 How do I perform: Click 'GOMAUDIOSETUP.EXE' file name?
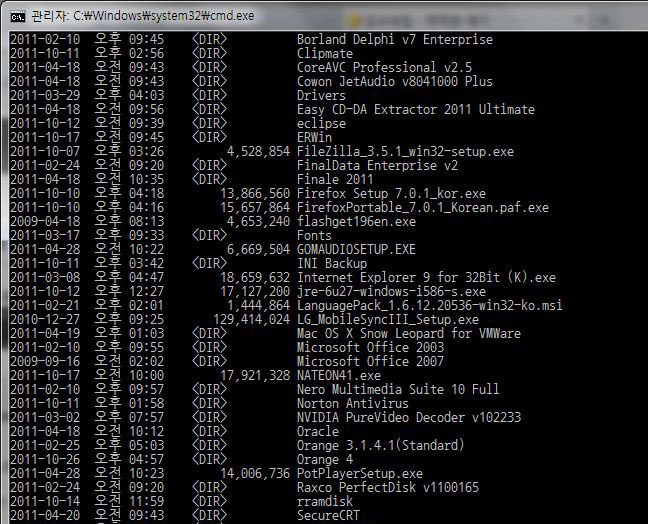[356, 250]
